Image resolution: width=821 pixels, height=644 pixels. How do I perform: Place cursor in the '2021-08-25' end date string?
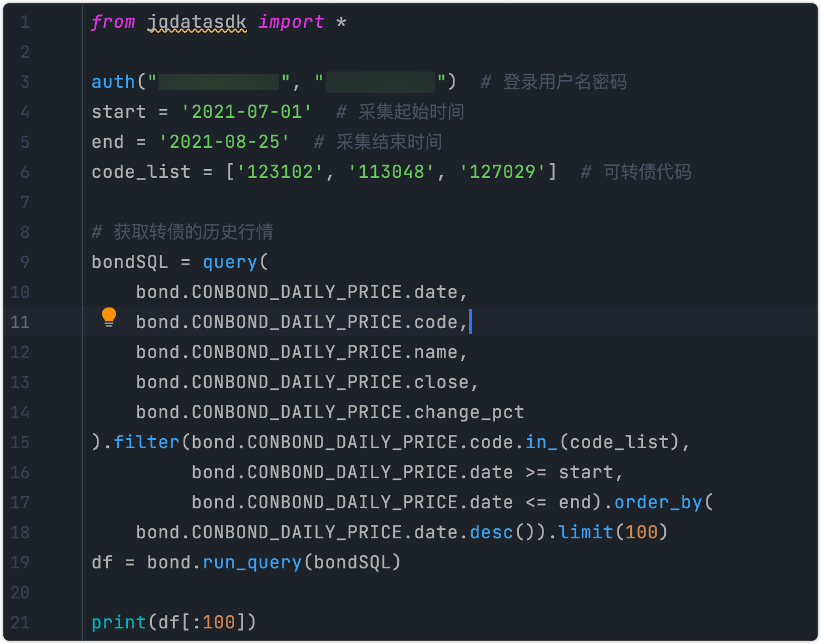(x=224, y=142)
